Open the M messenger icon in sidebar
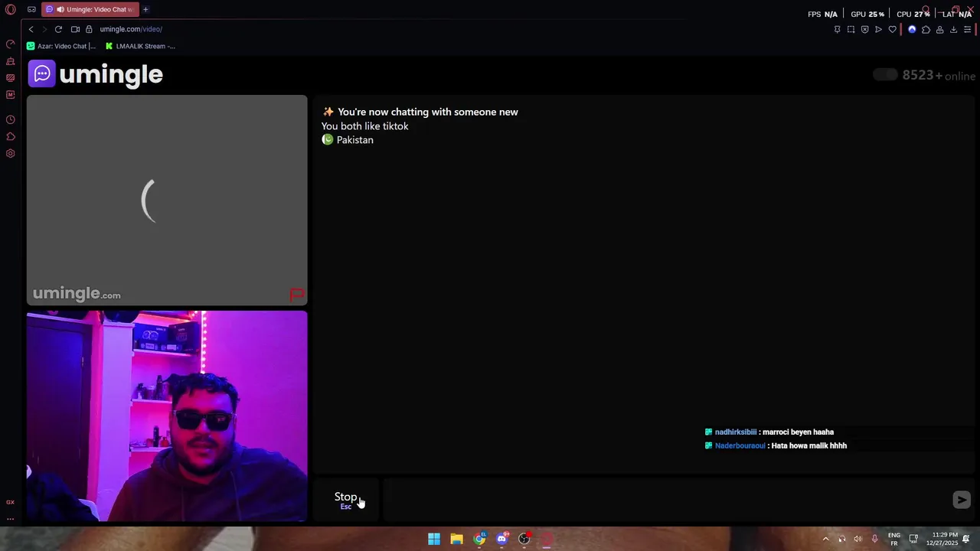The height and width of the screenshot is (551, 980). (x=11, y=94)
